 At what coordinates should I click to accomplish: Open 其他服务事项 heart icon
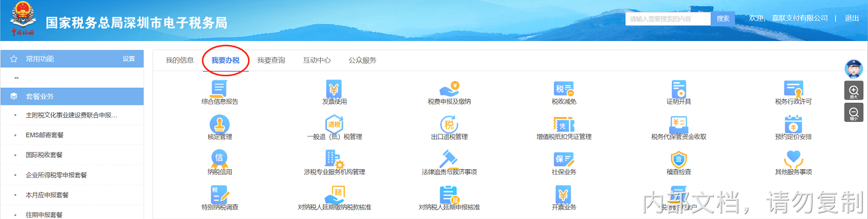click(x=793, y=158)
